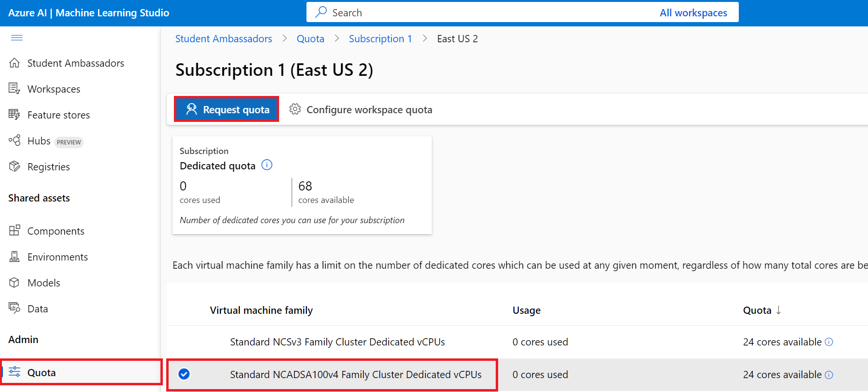868x392 pixels.
Task: Click the home icon beside Student Ambassadors
Action: click(x=14, y=63)
